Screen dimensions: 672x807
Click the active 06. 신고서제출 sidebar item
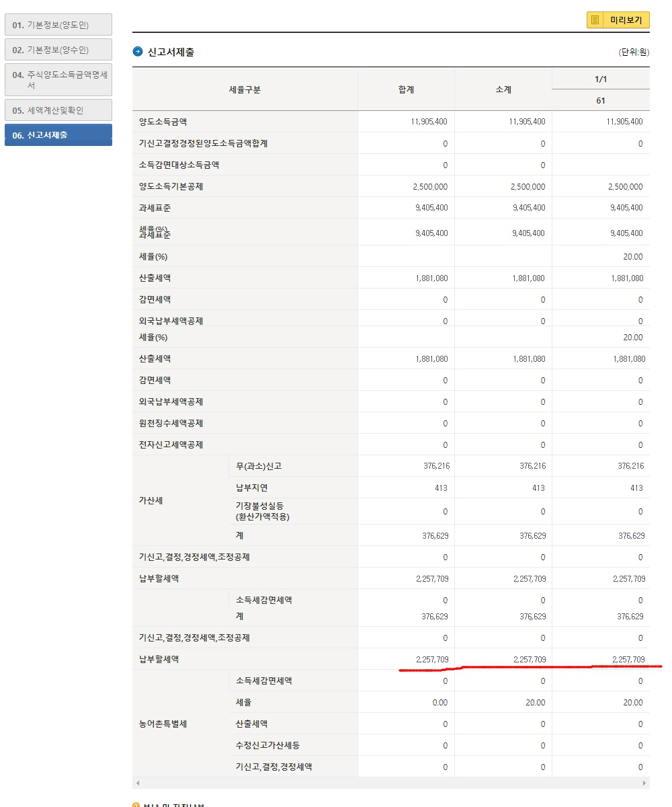point(58,135)
